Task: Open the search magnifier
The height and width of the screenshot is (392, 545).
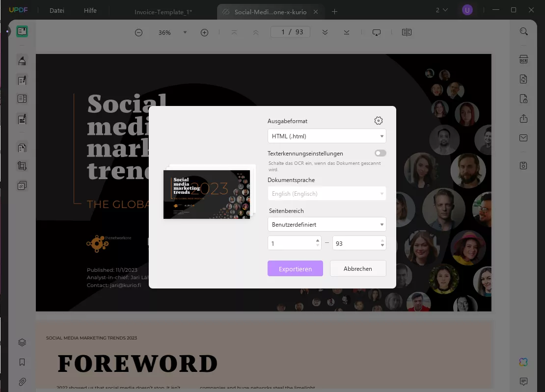Action: tap(523, 31)
